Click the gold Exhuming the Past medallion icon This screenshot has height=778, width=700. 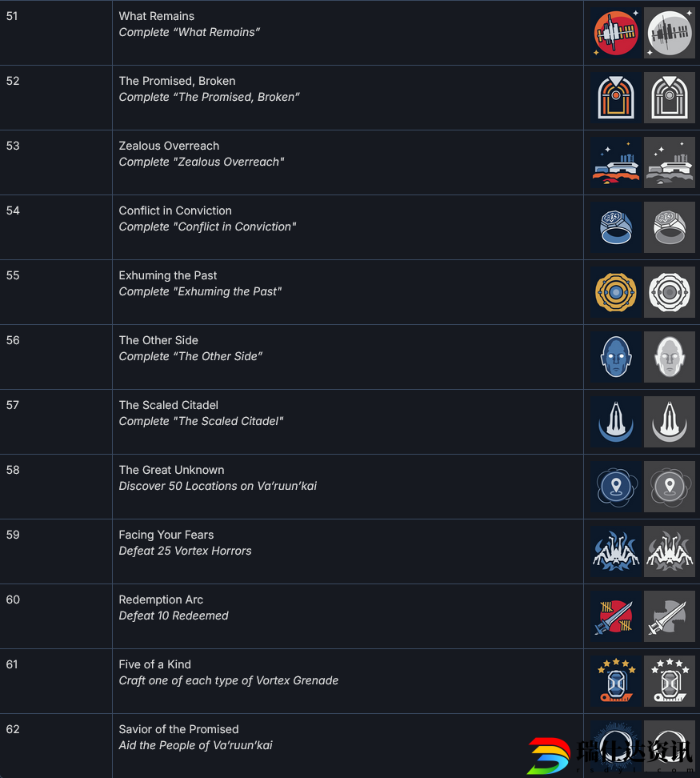616,292
